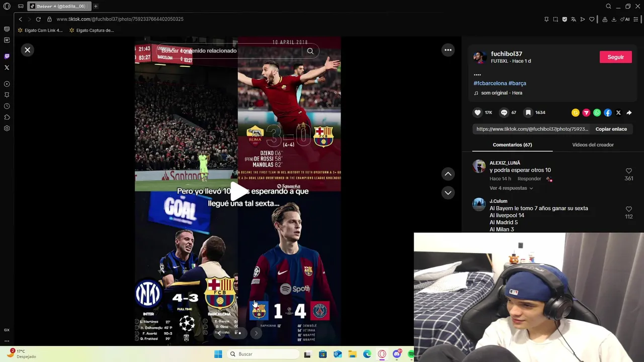Screen dimensions: 644x362
Task: Click 'Copiar enlace' button
Action: point(611,129)
